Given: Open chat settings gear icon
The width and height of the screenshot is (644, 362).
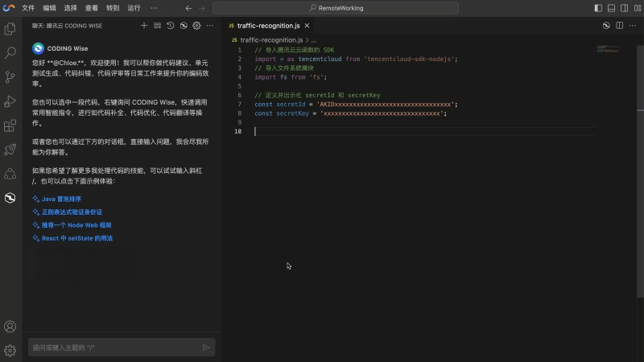Looking at the screenshot, I should pyautogui.click(x=196, y=26).
